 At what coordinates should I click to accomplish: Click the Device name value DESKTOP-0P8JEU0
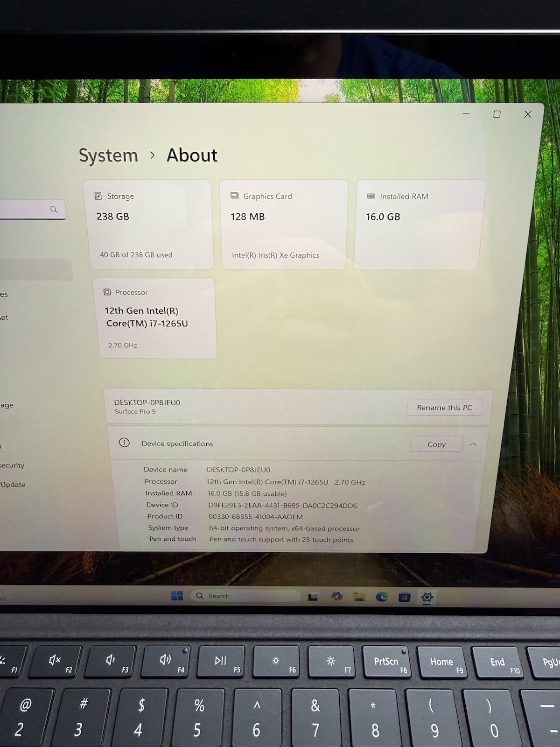point(238,470)
